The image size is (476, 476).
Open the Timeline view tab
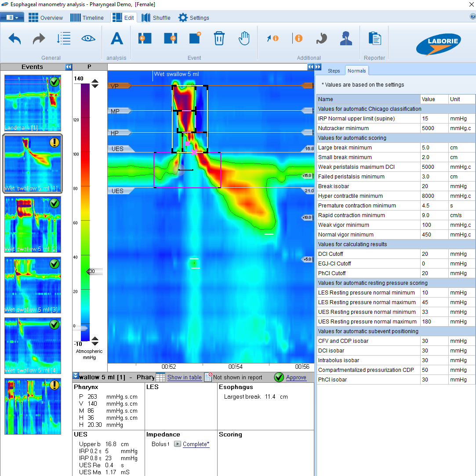coord(87,18)
